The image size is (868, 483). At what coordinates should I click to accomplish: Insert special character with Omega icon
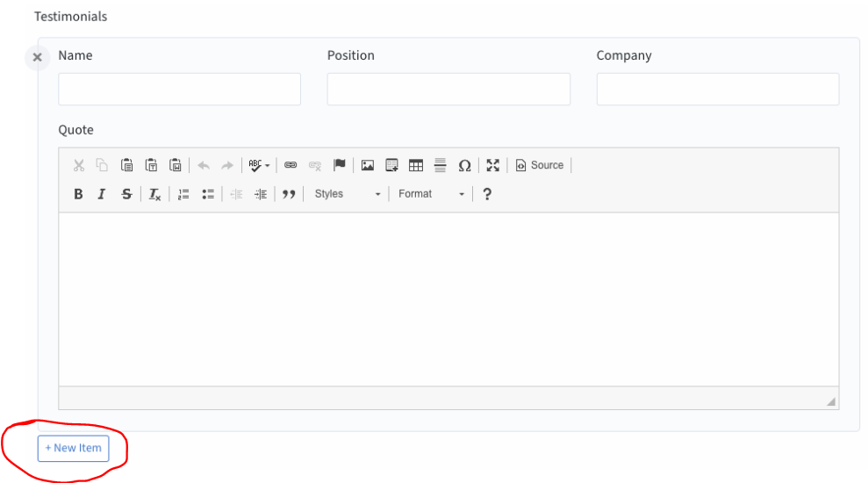coord(464,165)
